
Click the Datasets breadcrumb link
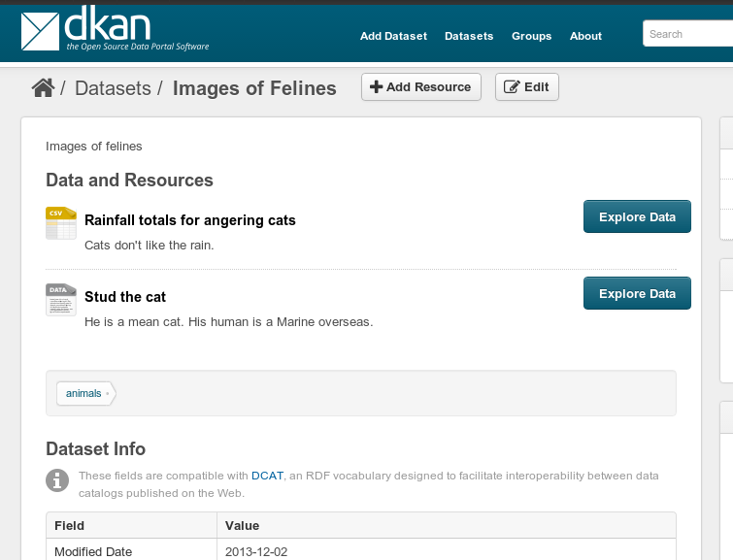[x=113, y=88]
